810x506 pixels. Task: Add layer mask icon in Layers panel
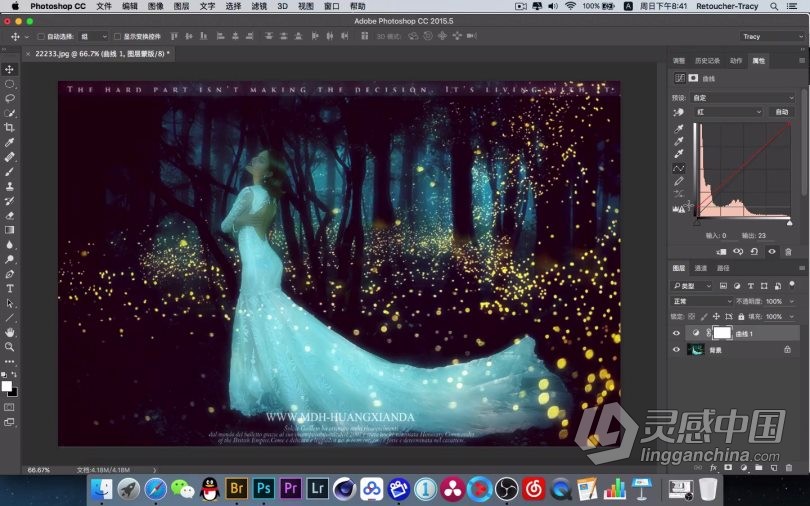(x=728, y=468)
